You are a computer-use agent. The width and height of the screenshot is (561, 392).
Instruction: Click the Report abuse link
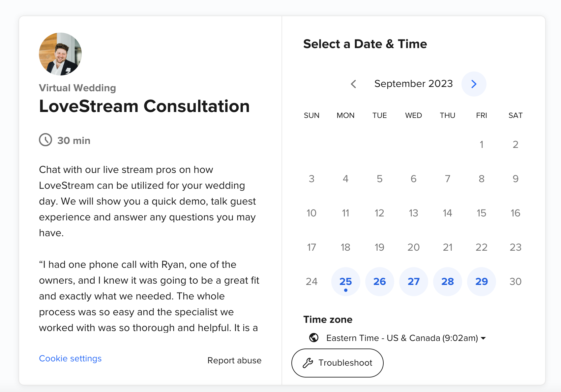tap(234, 360)
